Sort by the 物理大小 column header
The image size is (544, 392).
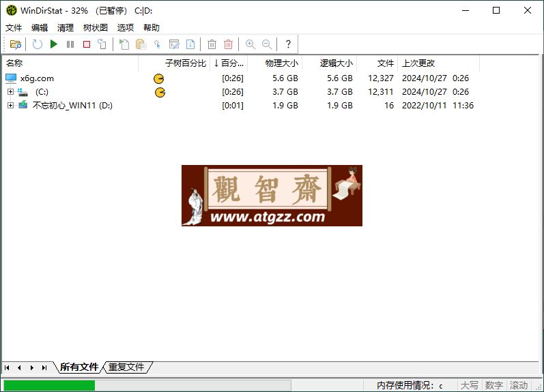pos(275,63)
